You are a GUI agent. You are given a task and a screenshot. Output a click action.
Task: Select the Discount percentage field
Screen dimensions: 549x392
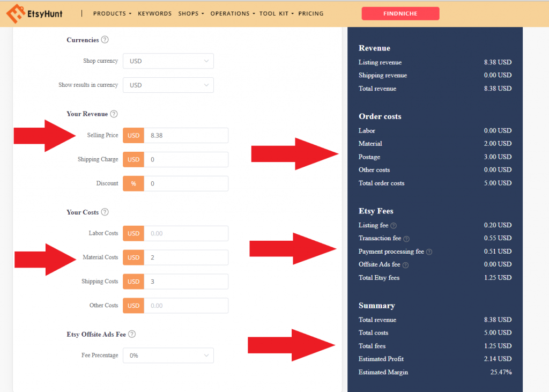coord(186,184)
